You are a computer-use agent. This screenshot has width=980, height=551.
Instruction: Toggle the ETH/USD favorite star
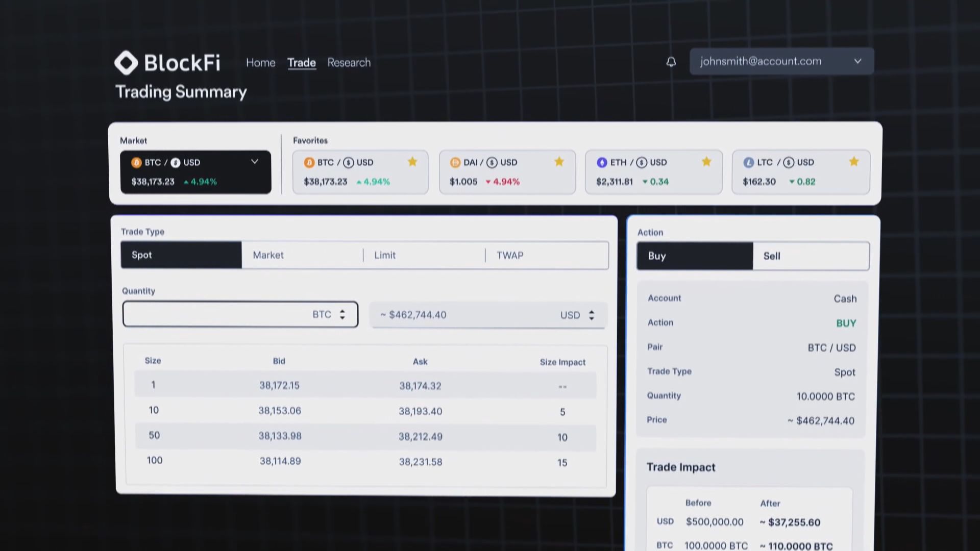coord(706,162)
